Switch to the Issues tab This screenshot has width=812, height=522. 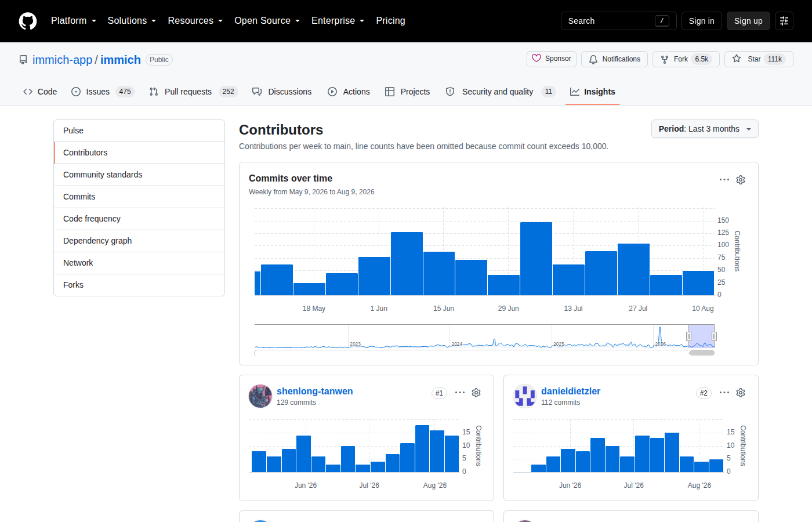103,92
